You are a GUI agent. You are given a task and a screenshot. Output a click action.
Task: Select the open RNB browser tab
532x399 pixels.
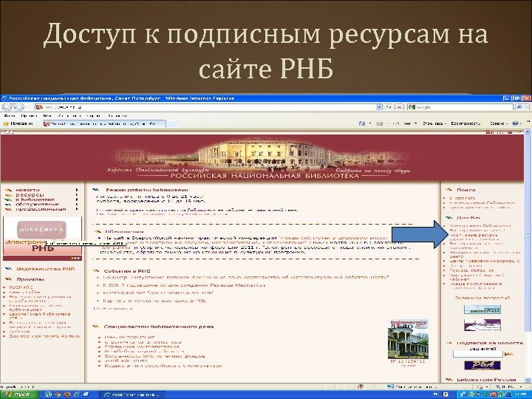tap(103, 124)
